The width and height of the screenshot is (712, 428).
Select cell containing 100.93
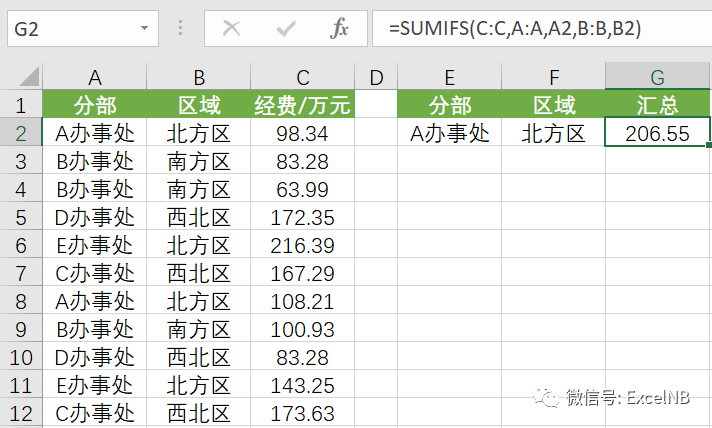[302, 330]
